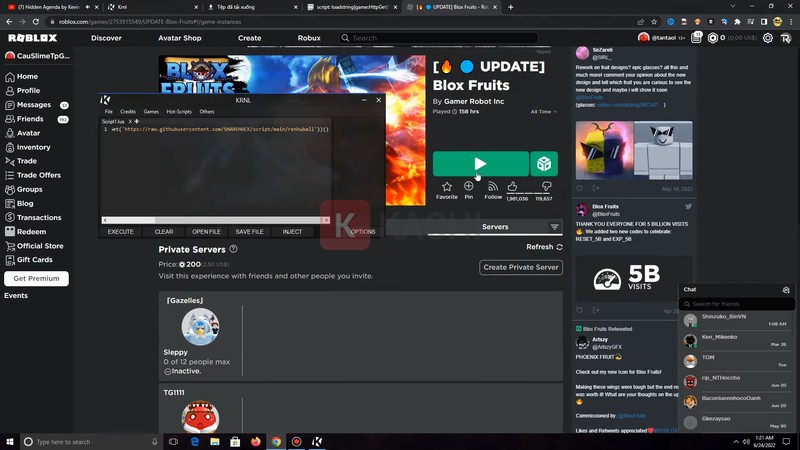
Task: Click Robux in the Roblox top navigation
Action: (309, 38)
